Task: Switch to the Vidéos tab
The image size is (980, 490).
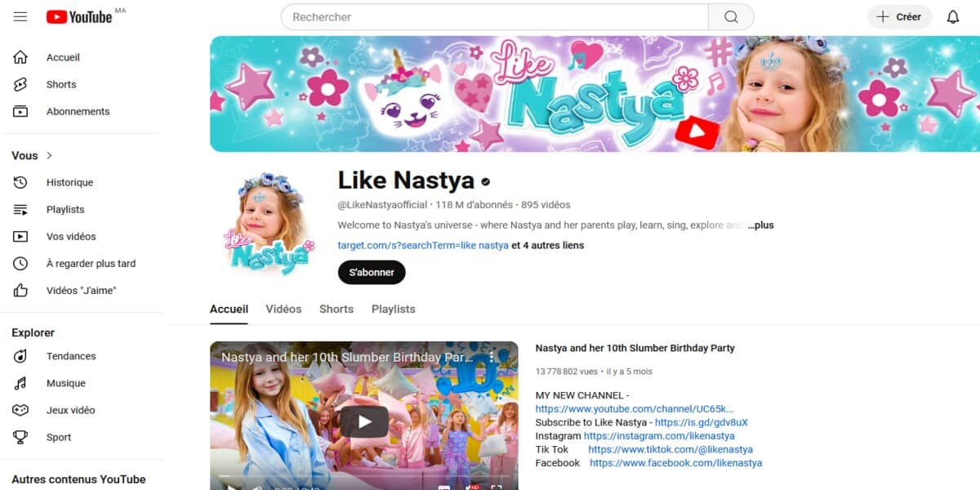Action: click(283, 309)
